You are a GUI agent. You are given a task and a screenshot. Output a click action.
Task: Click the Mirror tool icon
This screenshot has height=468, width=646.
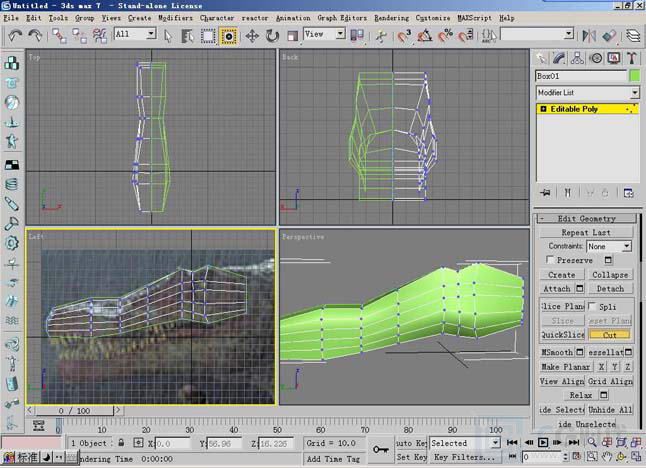click(x=589, y=36)
